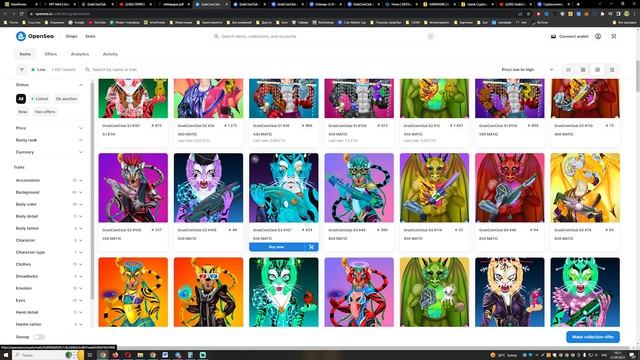Image resolution: width=640 pixels, height=360 pixels.
Task: Expand the Body color trait
Action: coord(49,204)
